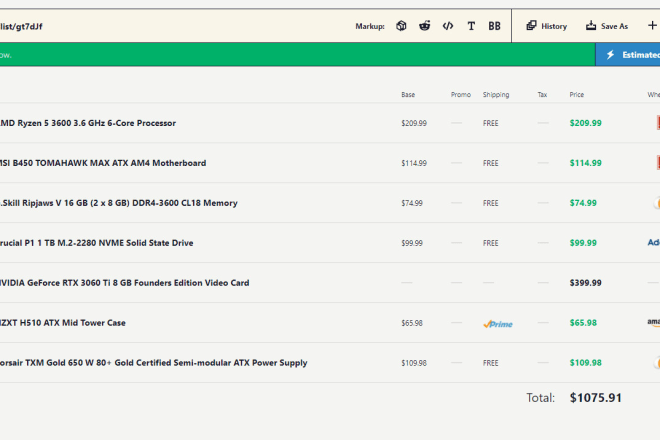Viewport: 660px width, 440px height.
Task: Click the Price column header
Action: (577, 95)
